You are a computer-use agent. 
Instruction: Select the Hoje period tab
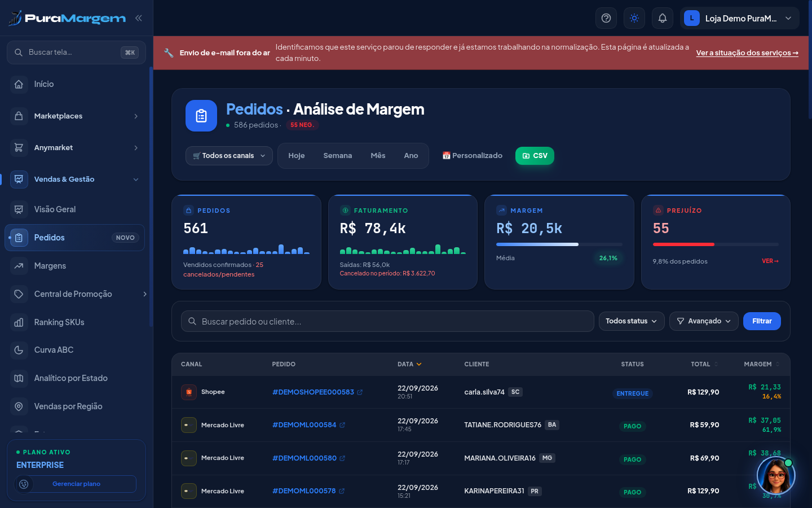coord(297,156)
